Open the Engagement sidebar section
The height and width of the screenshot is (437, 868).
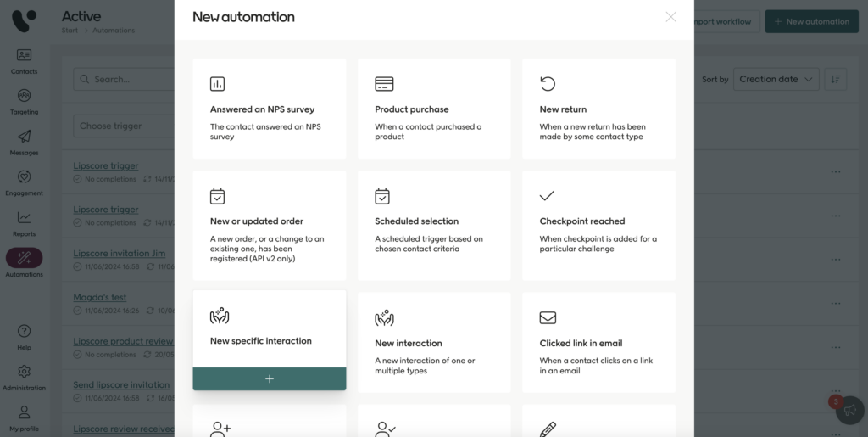[x=24, y=182]
